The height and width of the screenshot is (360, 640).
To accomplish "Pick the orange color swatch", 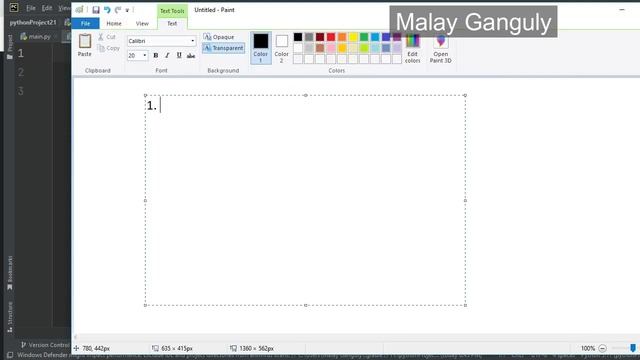I will (342, 37).
